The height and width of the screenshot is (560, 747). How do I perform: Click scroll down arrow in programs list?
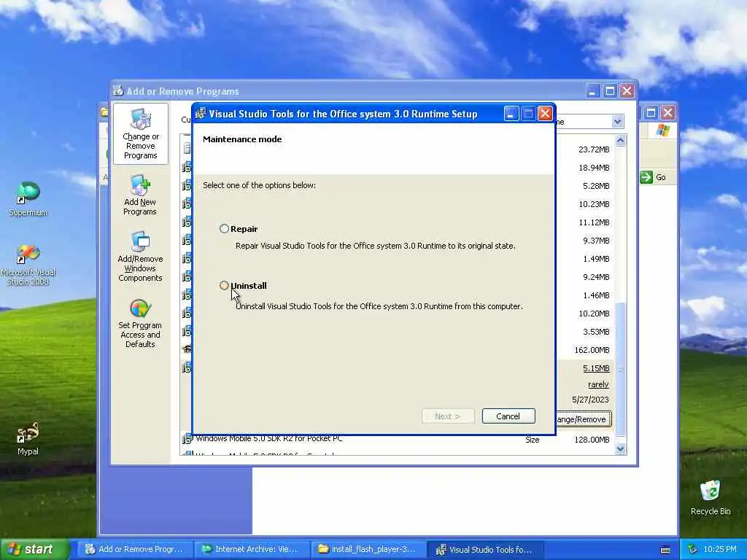(x=620, y=448)
